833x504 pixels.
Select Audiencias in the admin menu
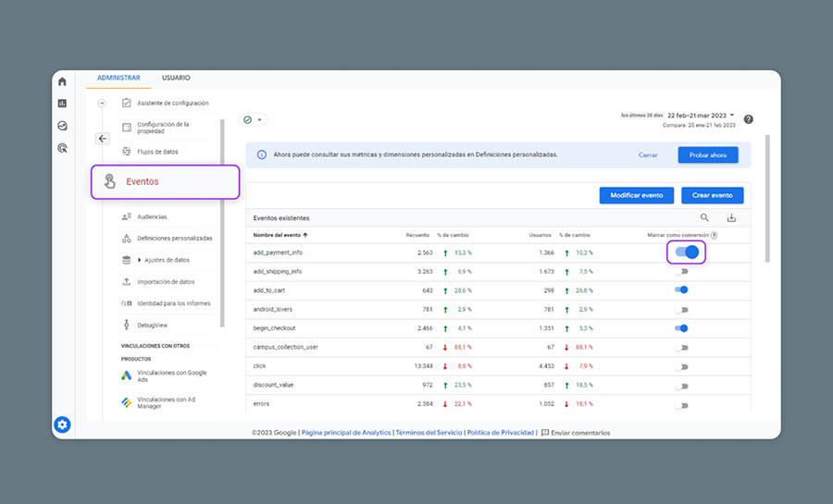click(x=152, y=216)
